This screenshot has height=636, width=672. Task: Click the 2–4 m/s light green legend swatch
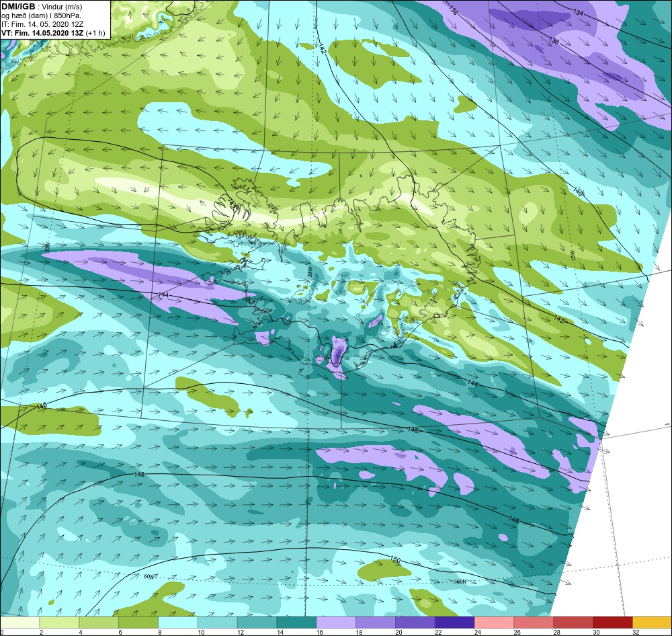pyautogui.click(x=59, y=623)
